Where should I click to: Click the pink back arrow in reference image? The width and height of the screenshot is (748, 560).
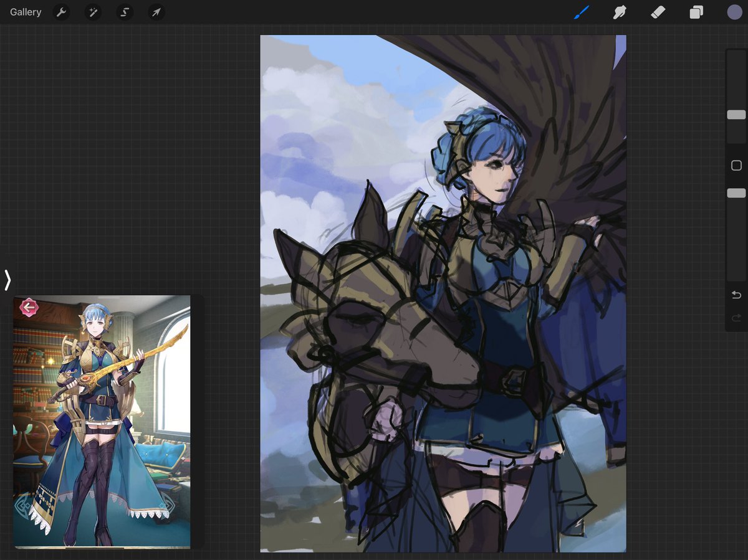coord(29,307)
